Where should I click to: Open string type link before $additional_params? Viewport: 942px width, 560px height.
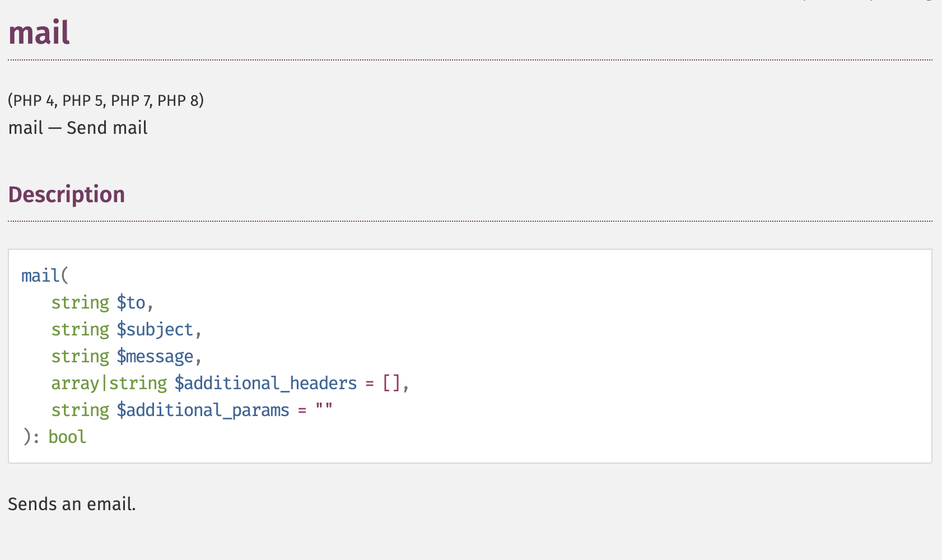pyautogui.click(x=80, y=410)
